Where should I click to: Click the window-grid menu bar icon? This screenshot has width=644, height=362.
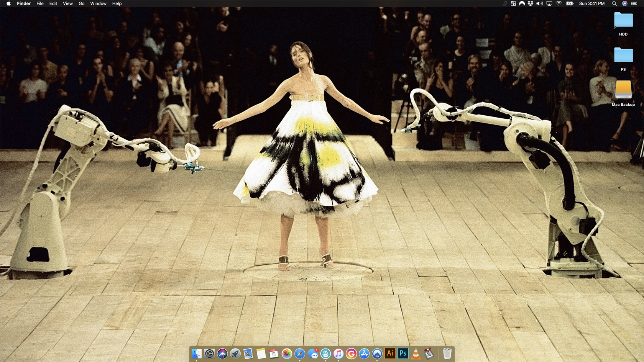click(513, 3)
